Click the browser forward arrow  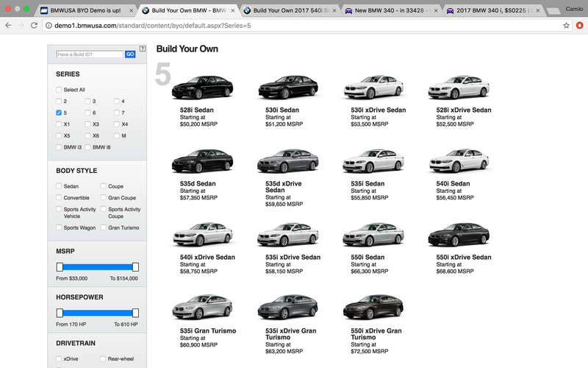click(21, 26)
